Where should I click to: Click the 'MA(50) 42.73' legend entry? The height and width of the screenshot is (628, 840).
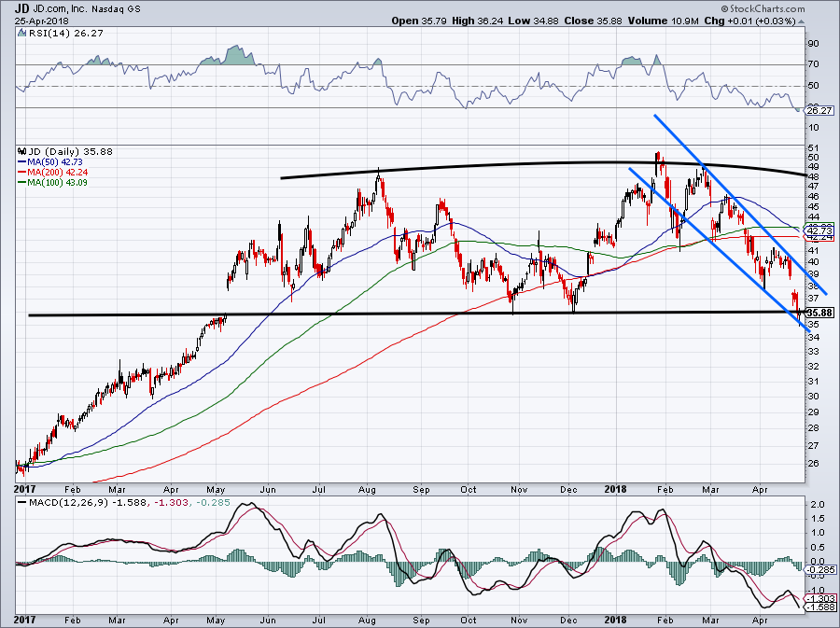(55, 162)
